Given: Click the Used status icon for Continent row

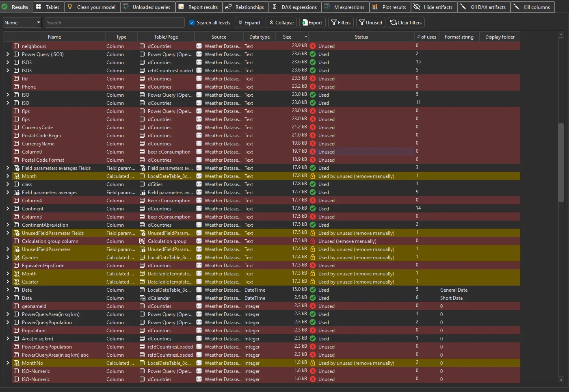Looking at the screenshot, I should [313, 208].
